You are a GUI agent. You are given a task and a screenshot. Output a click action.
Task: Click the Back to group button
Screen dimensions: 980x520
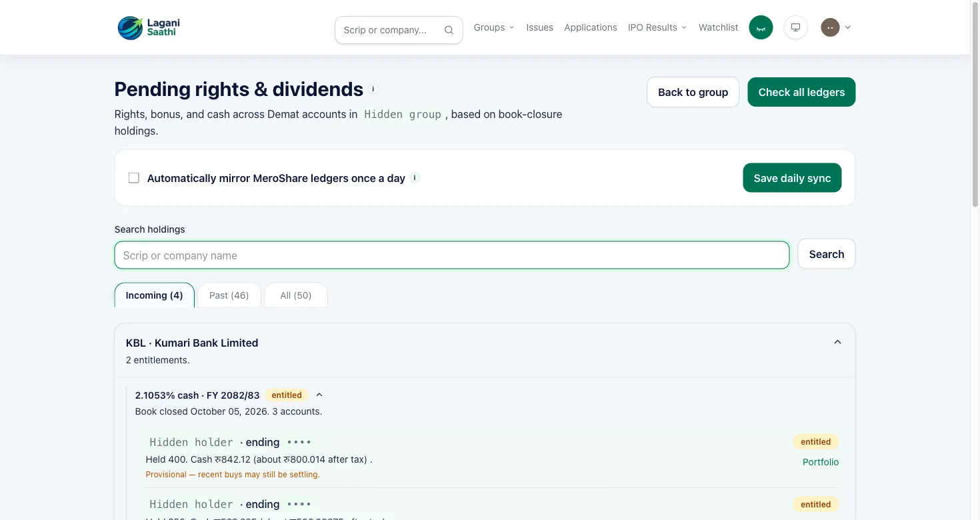(693, 92)
